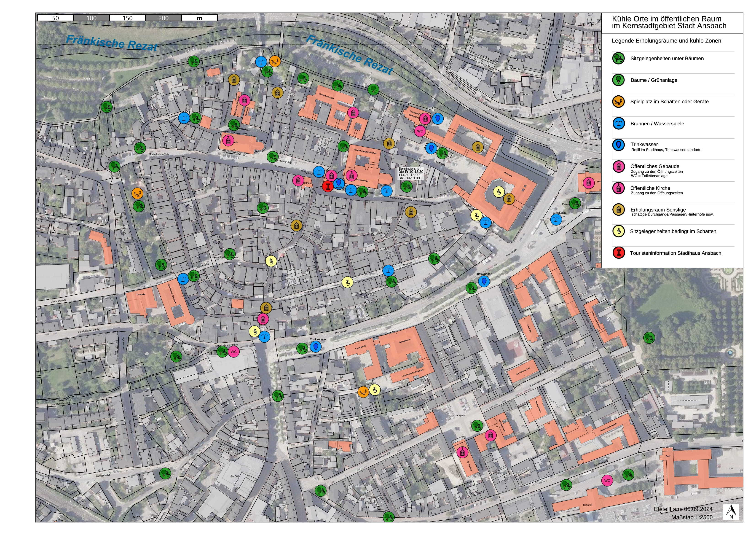
Task: Click the Behringerhof opening hours label
Action: pyautogui.click(x=411, y=173)
